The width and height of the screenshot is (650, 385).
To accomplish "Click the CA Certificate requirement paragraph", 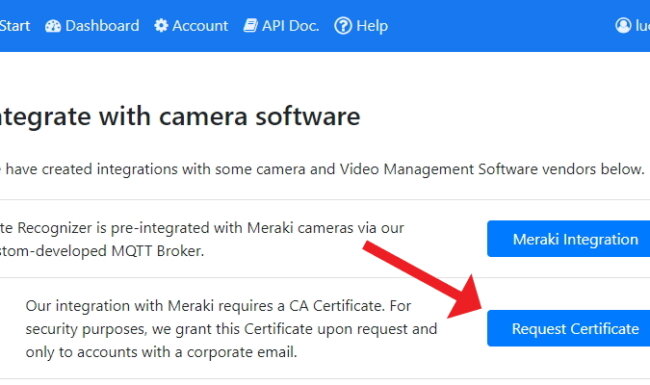I will 231,329.
